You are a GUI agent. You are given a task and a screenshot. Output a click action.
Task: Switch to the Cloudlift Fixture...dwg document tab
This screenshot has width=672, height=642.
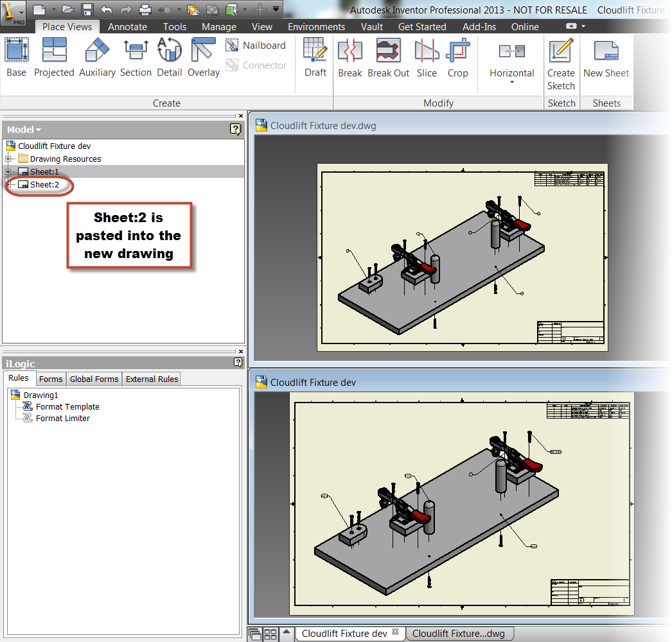coord(458,634)
